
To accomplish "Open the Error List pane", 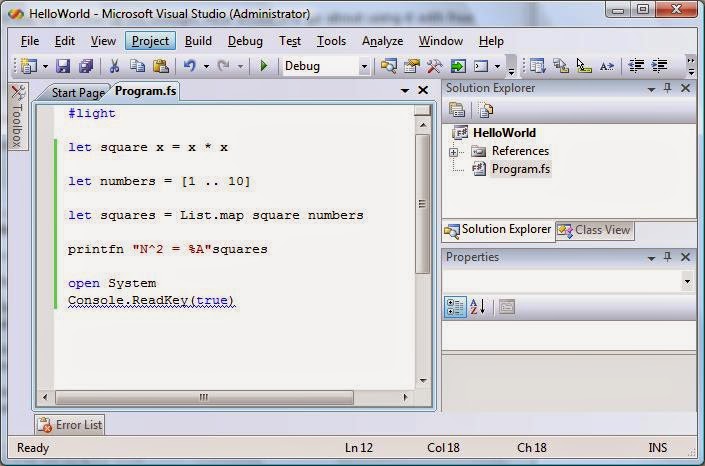I will click(x=70, y=425).
